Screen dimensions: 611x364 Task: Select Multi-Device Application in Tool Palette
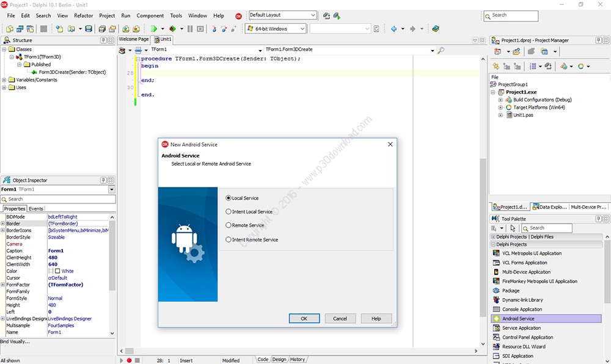tap(526, 272)
